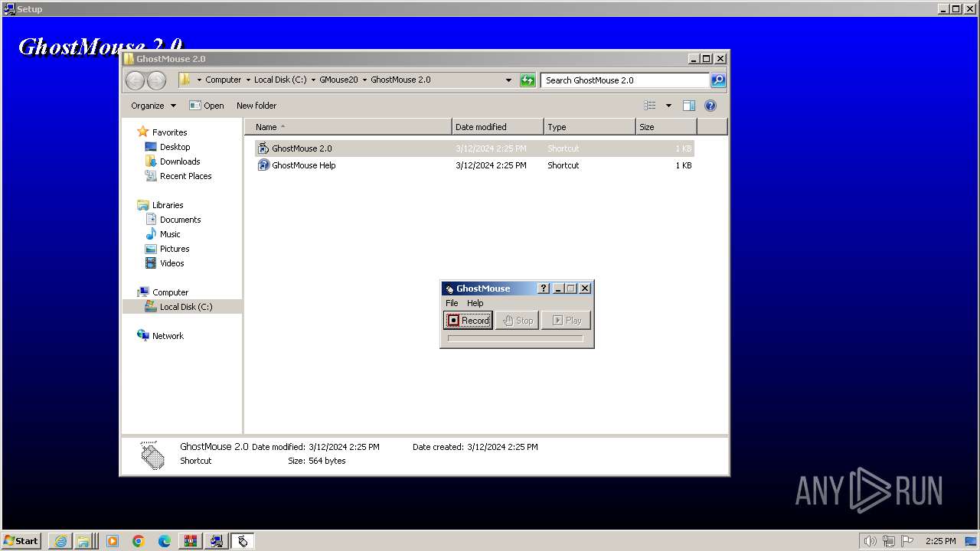Open the Organize dropdown
Screen dimensions: 980x551
click(153, 106)
